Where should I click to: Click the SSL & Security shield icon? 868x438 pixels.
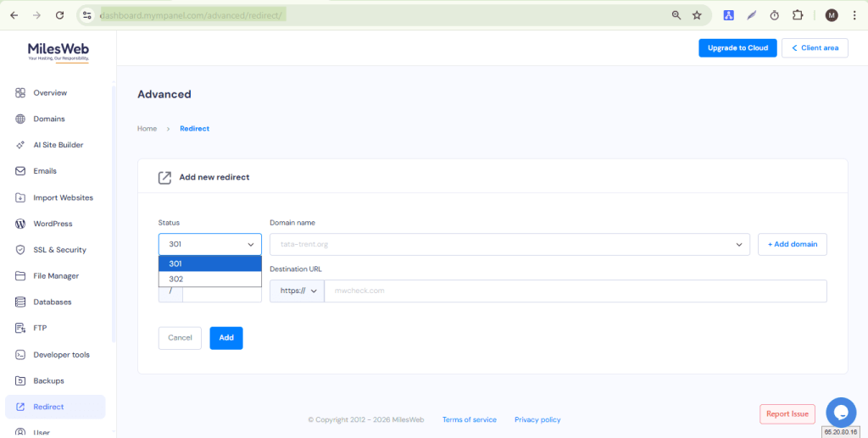20,250
